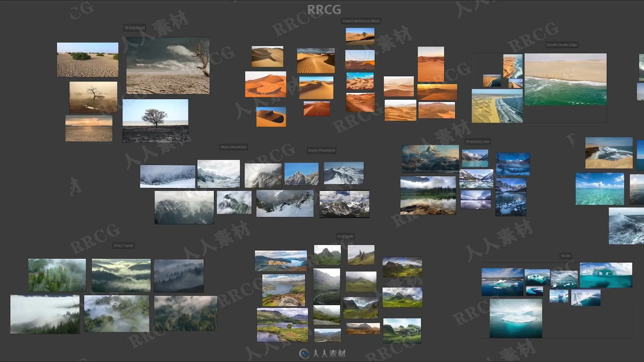644x362 pixels.
Task: Select the sandy cliff with crashing waves image
Action: [x=609, y=153]
